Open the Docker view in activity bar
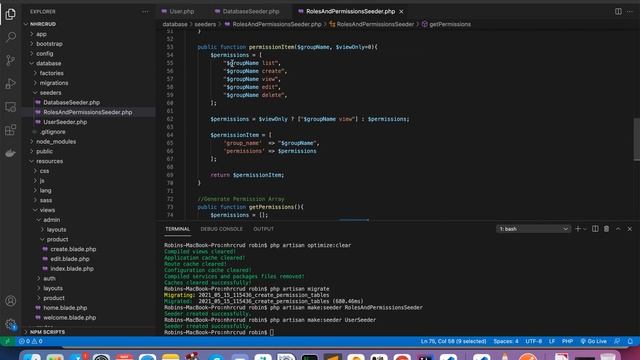 pos(11,153)
